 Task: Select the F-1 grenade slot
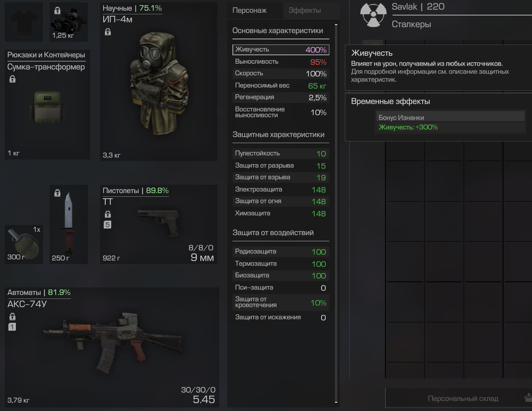click(24, 244)
